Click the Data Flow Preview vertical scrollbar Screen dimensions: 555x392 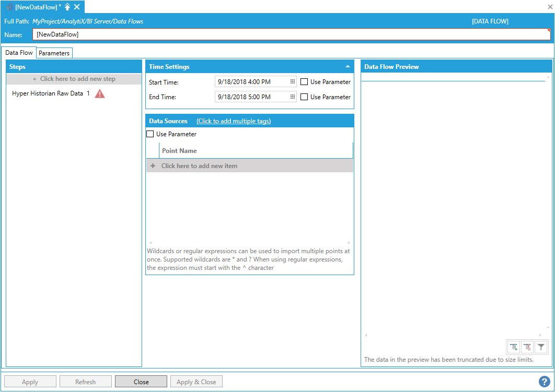[548, 203]
